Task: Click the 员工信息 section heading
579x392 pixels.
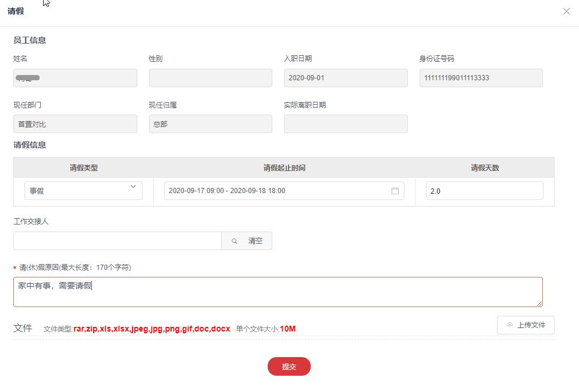Action: (x=30, y=40)
